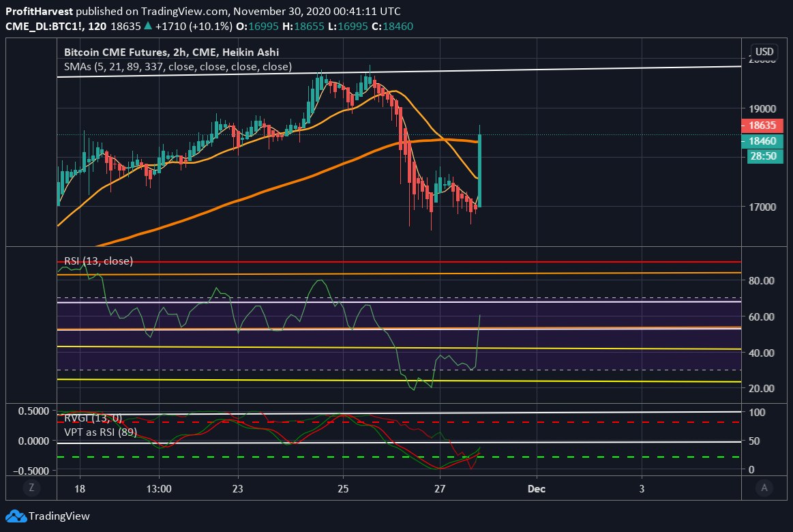Click the RSI (13, close) indicator label
This screenshot has width=793, height=532.
99,261
